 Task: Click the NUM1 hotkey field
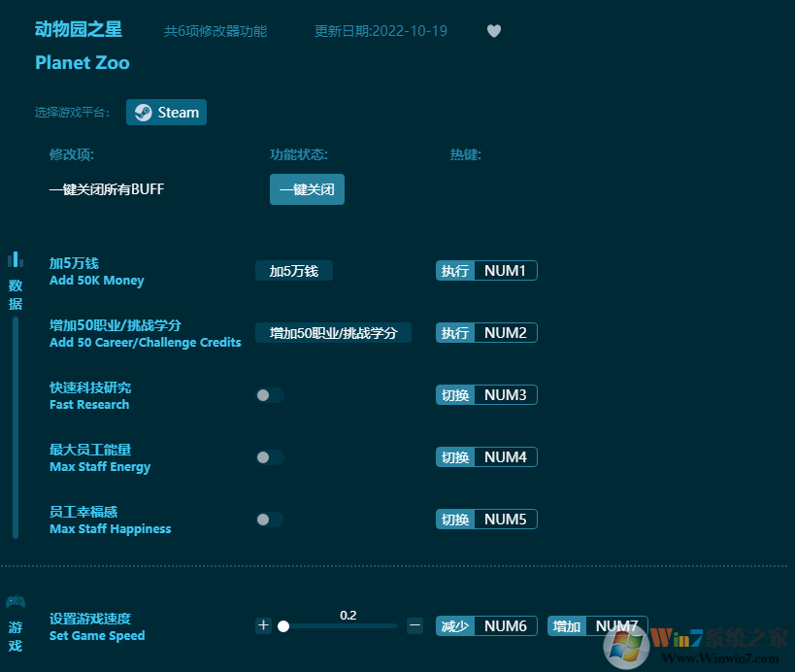506,270
